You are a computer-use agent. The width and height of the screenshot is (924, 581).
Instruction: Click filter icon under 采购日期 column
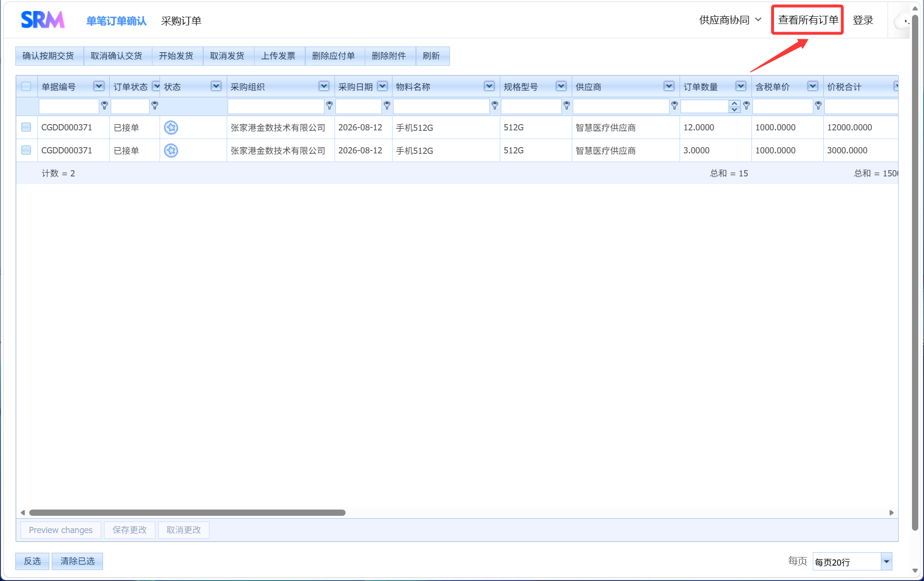coord(387,105)
